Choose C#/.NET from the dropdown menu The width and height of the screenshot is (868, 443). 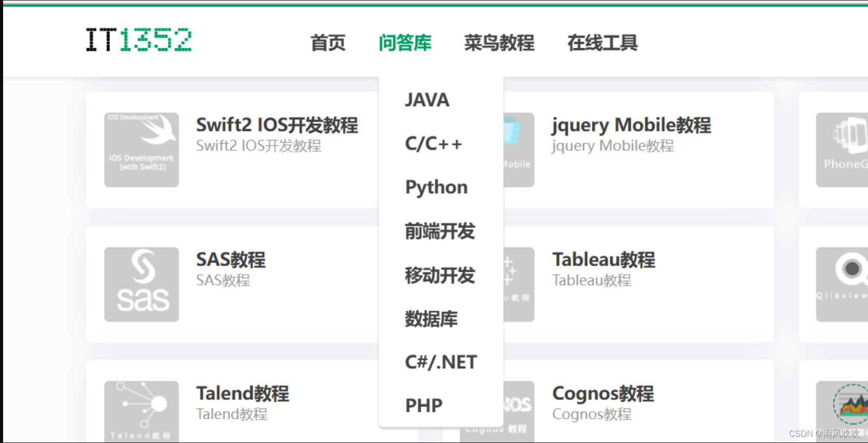click(x=441, y=362)
